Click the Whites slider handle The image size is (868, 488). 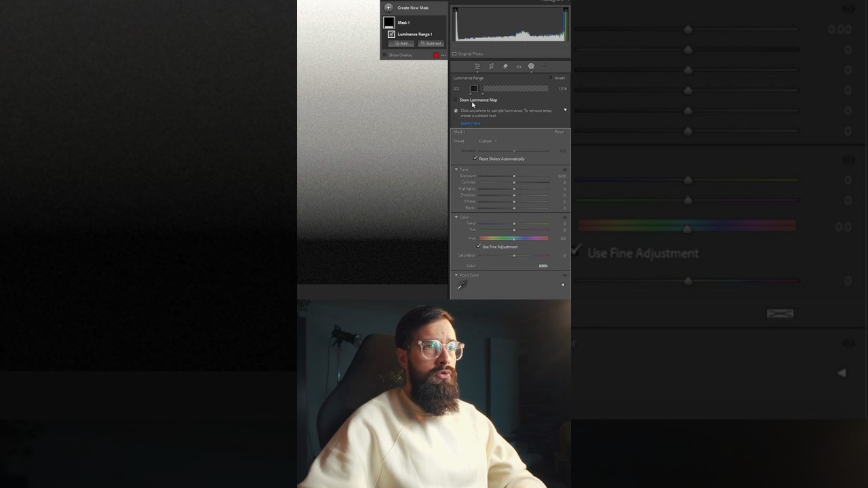[514, 202]
